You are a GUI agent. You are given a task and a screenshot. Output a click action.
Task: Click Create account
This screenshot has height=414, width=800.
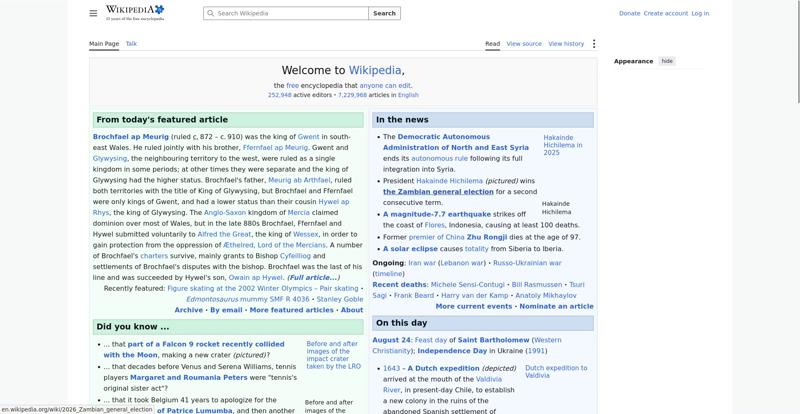[665, 13]
